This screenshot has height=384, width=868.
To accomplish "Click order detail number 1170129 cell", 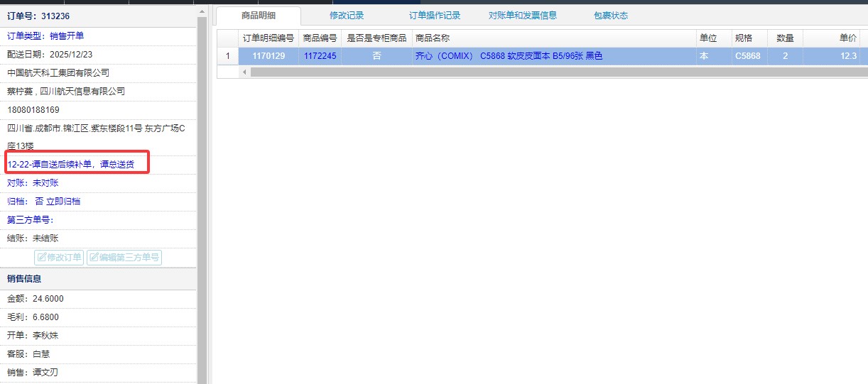I will 268,56.
